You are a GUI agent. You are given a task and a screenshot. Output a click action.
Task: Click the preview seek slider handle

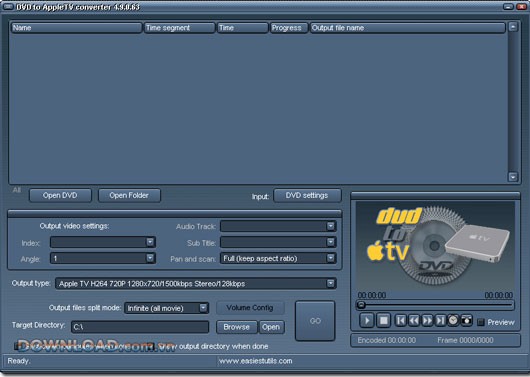pos(361,305)
